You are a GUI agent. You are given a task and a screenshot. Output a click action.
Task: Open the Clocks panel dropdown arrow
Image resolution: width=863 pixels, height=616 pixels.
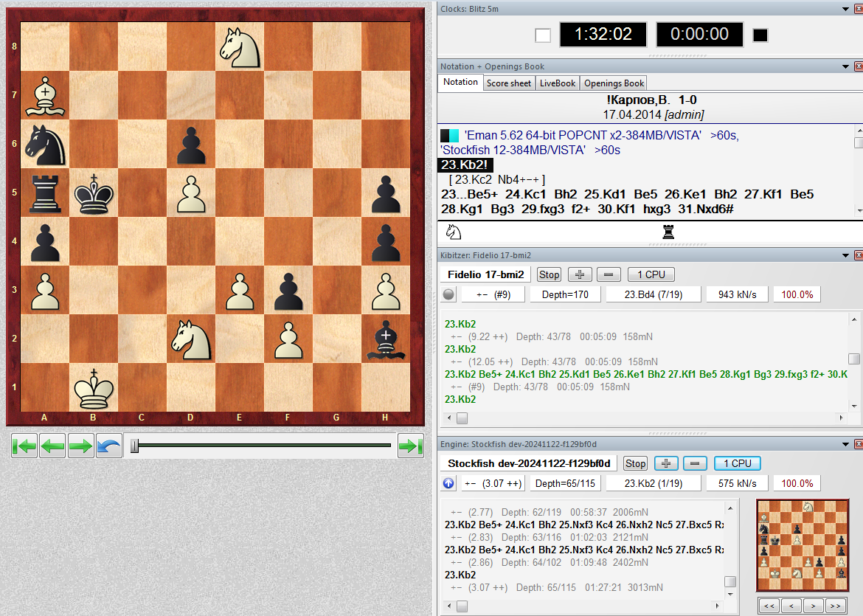(x=845, y=9)
